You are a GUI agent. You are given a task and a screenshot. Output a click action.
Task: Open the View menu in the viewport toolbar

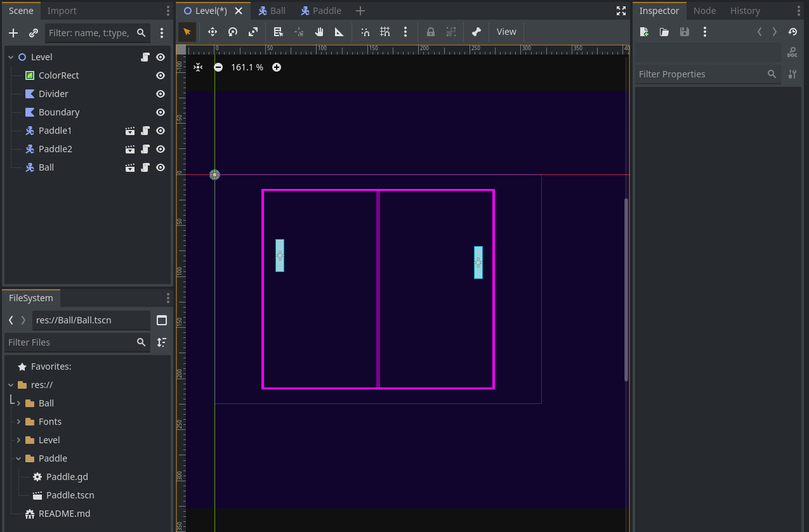(x=506, y=31)
